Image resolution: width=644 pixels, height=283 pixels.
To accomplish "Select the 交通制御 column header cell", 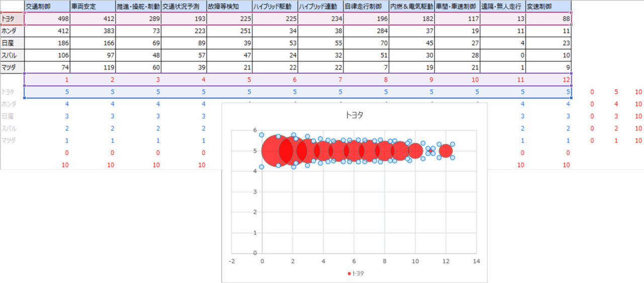I will coord(47,7).
